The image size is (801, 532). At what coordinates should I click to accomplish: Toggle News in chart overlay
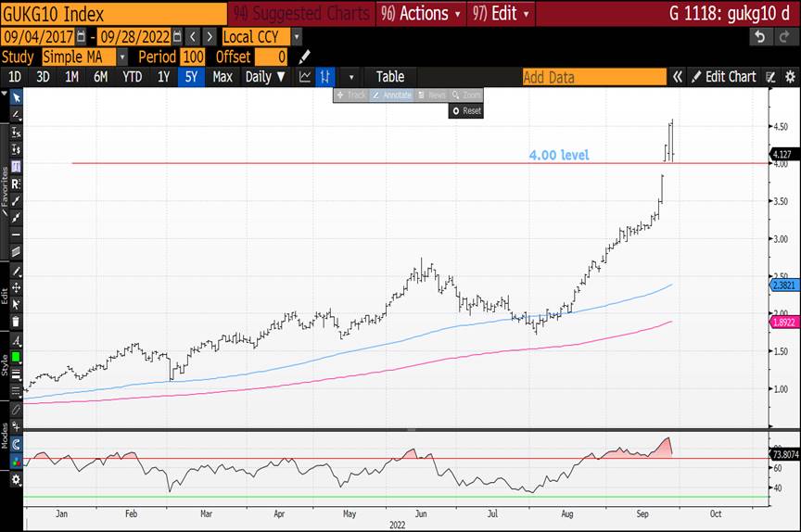tap(432, 95)
